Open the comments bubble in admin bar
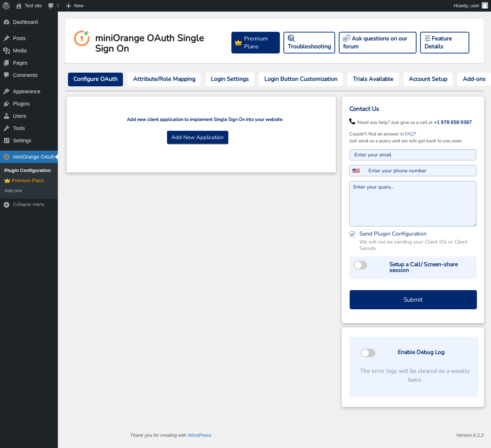Image resolution: width=491 pixels, height=448 pixels. (x=51, y=6)
